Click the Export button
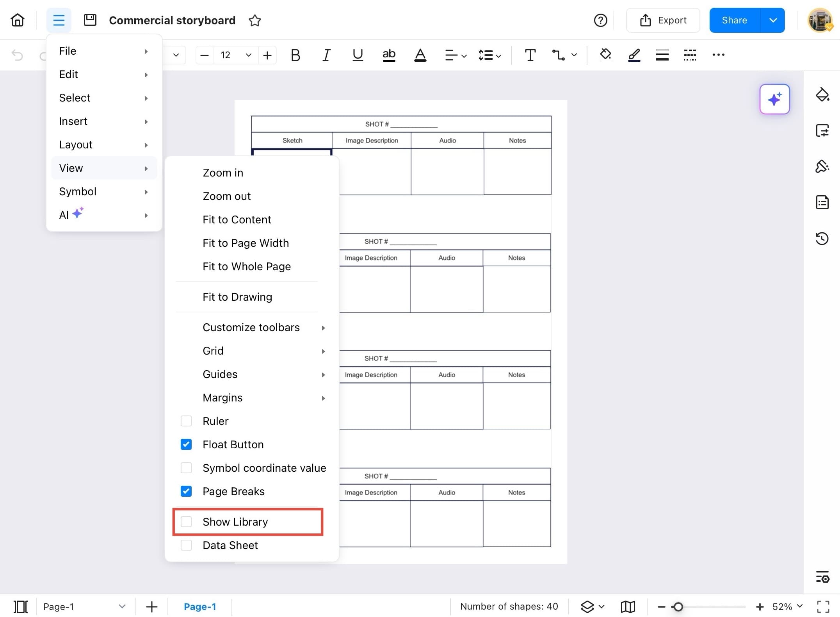 point(663,20)
